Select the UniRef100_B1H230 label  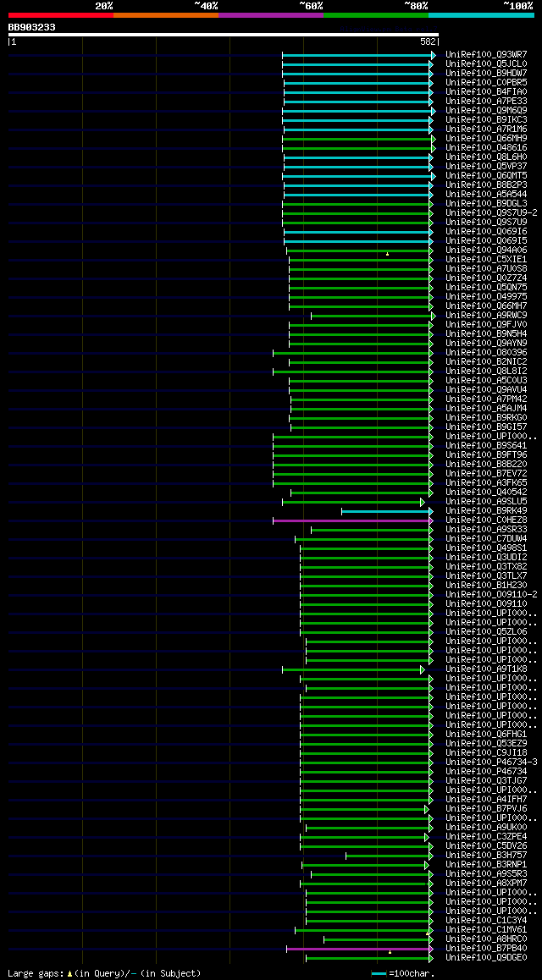point(486,586)
